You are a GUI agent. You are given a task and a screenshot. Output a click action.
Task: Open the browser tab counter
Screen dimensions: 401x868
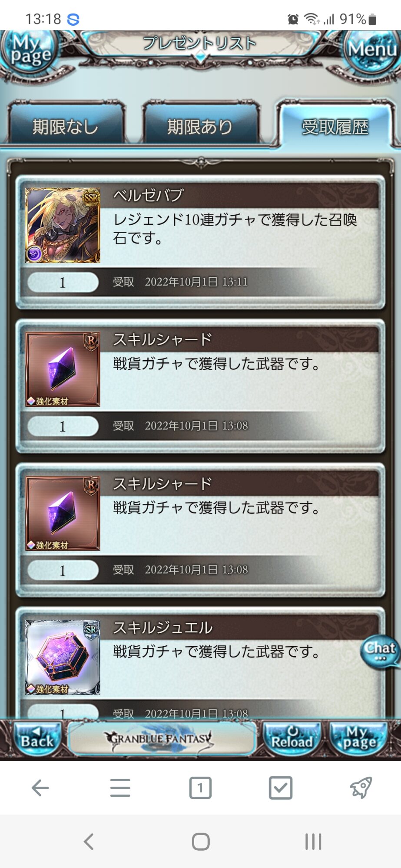(x=200, y=787)
